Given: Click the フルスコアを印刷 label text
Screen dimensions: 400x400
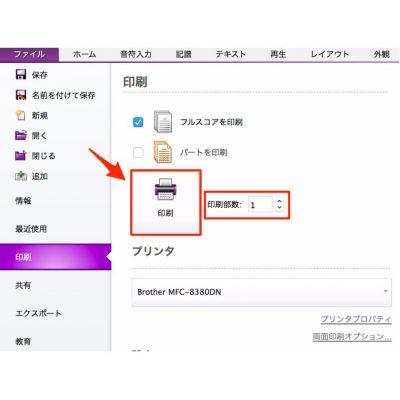Looking at the screenshot, I should (x=211, y=122).
